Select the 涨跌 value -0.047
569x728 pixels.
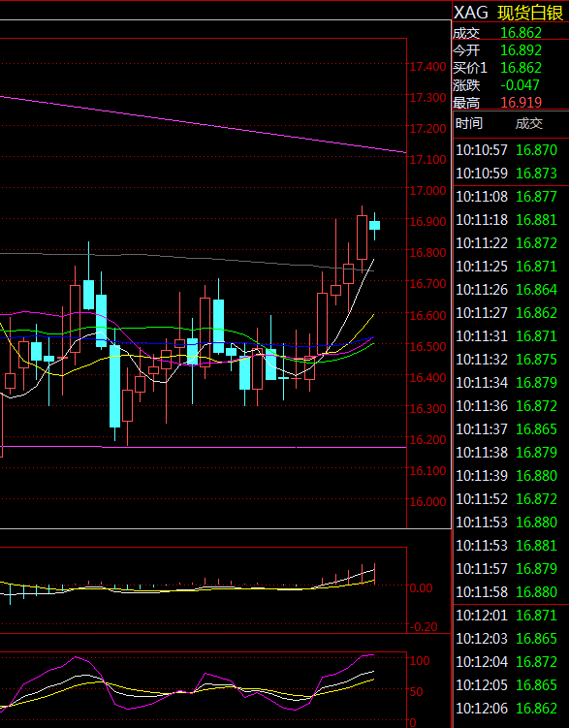point(520,85)
